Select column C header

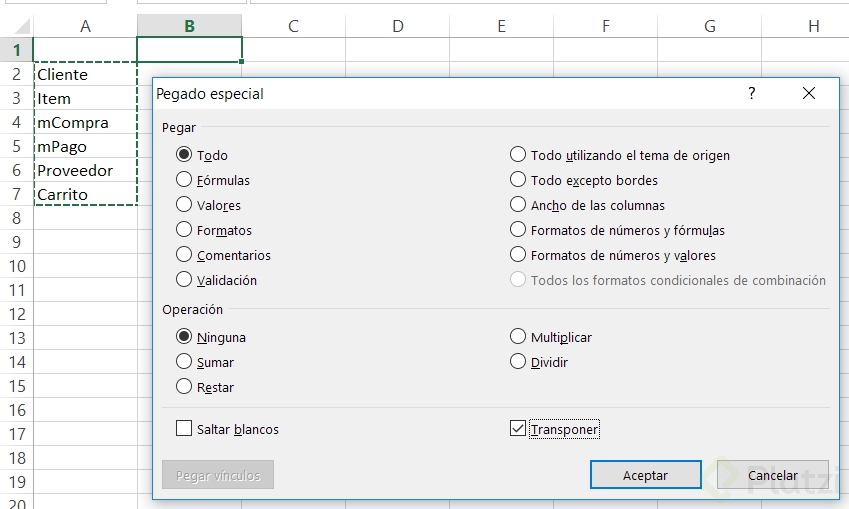pos(293,26)
